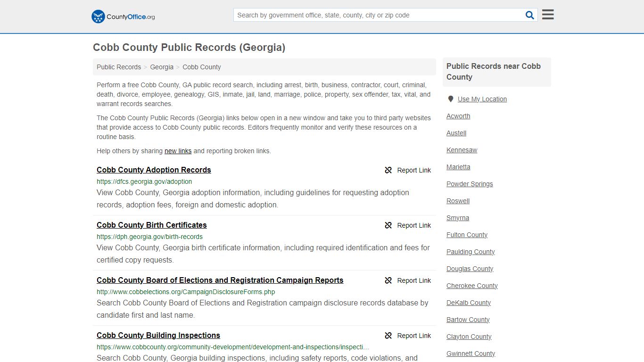Click the location pin icon
Screen dimensions: 644x362
coord(450,99)
